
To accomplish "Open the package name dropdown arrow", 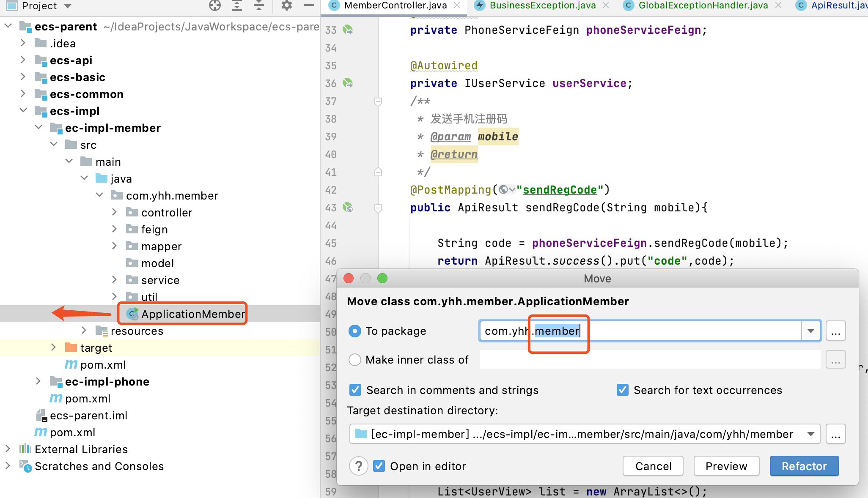I will pos(810,331).
